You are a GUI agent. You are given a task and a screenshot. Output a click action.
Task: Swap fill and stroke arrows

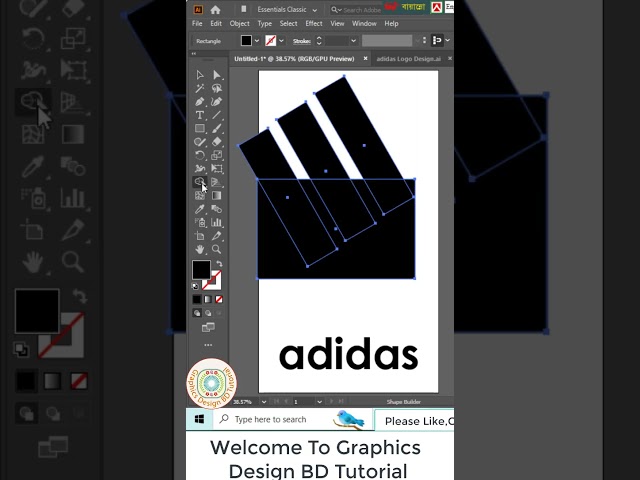pyautogui.click(x=219, y=264)
